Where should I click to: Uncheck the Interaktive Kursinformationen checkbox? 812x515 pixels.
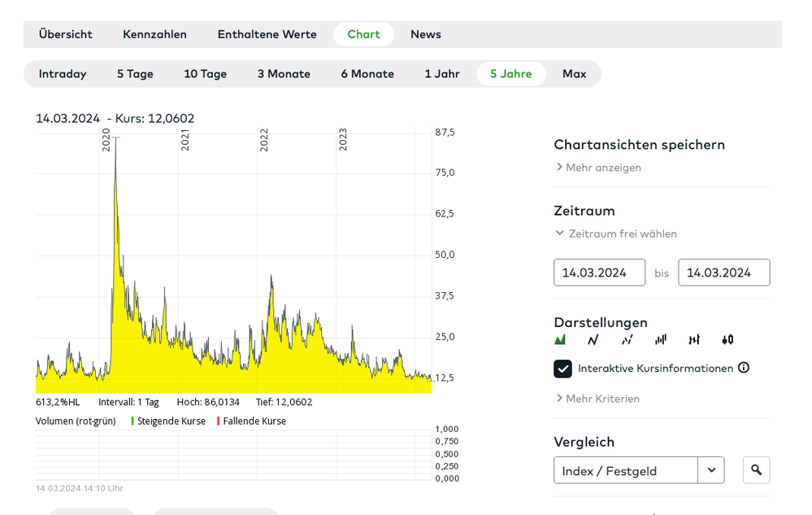[562, 369]
